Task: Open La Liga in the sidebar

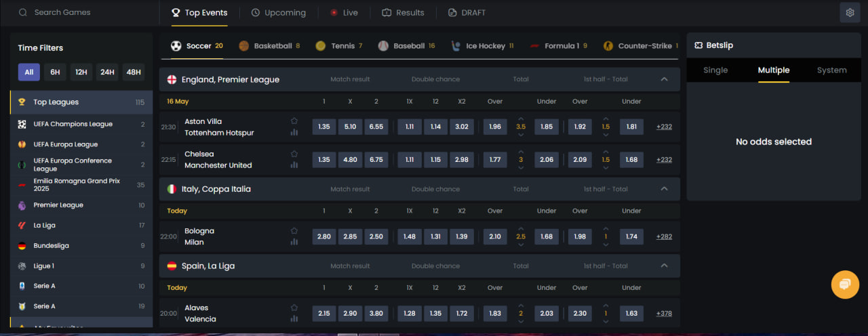Action: pyautogui.click(x=81, y=225)
